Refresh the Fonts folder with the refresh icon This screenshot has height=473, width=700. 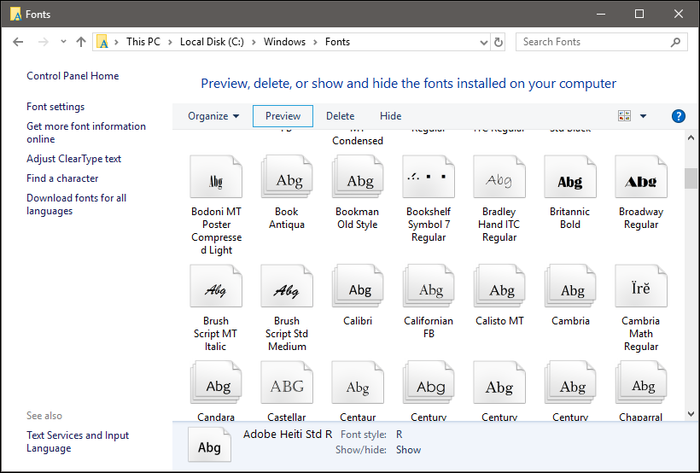pyautogui.click(x=498, y=42)
